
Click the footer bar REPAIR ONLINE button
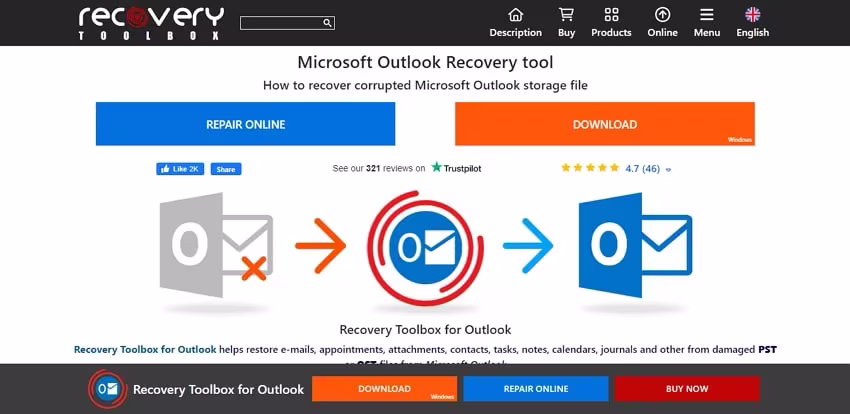click(x=536, y=389)
